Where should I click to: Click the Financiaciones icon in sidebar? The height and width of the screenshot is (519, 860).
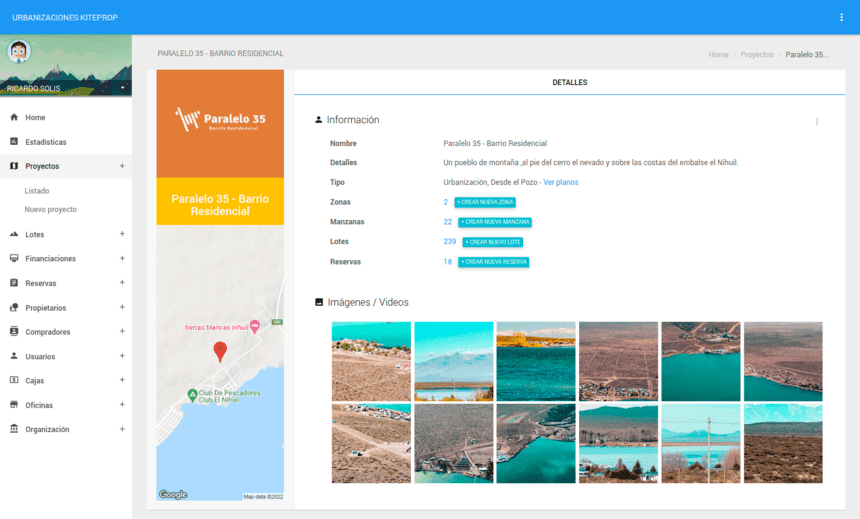14,258
